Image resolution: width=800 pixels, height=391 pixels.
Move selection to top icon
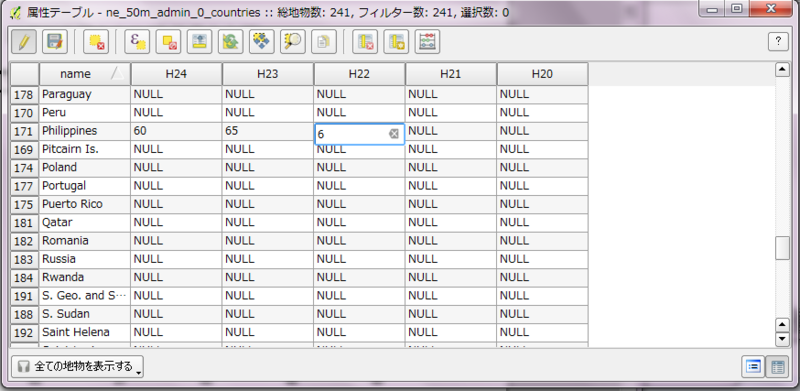tap(199, 42)
